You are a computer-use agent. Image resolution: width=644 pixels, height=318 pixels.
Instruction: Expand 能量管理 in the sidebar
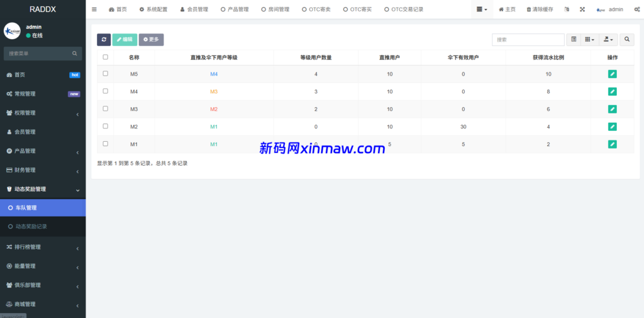43,266
